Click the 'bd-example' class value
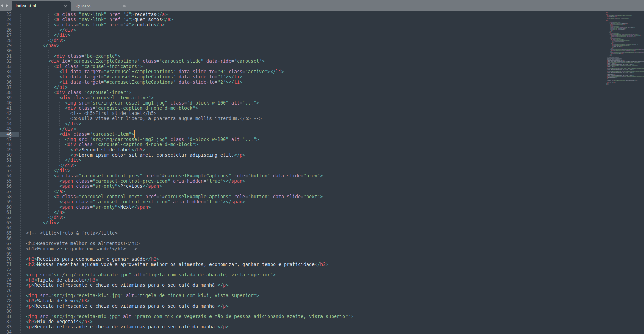The width and height of the screenshot is (644, 334). 101,56
